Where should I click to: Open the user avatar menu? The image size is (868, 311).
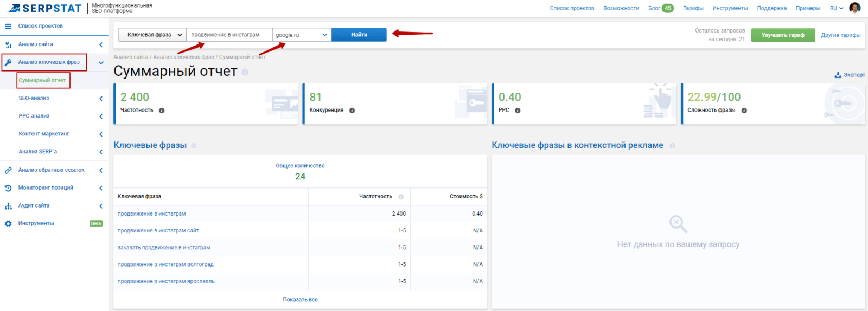855,8
